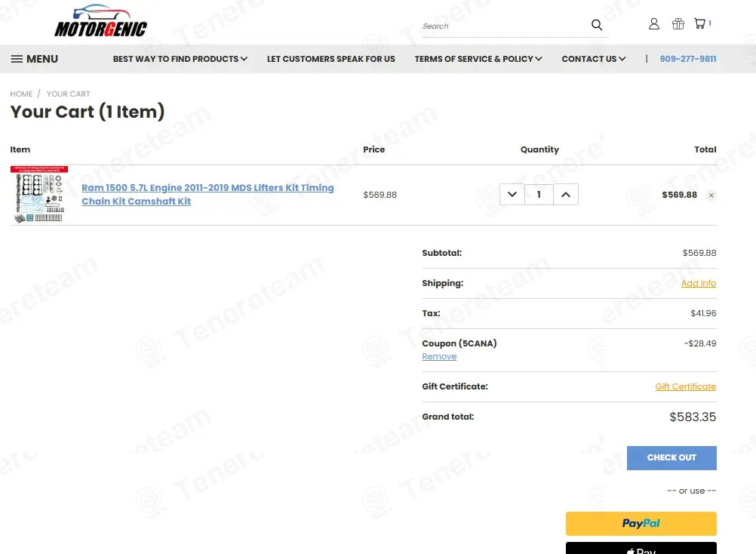Click the coupon discount -$28.49
756x554 pixels.
(x=700, y=343)
